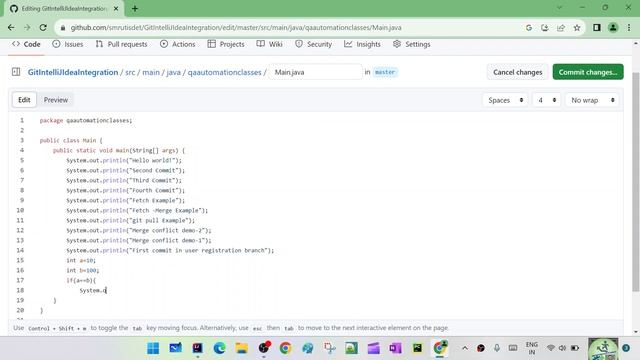Open the Wiki tab
Screen dimensions: 640x360
[x=269, y=44]
